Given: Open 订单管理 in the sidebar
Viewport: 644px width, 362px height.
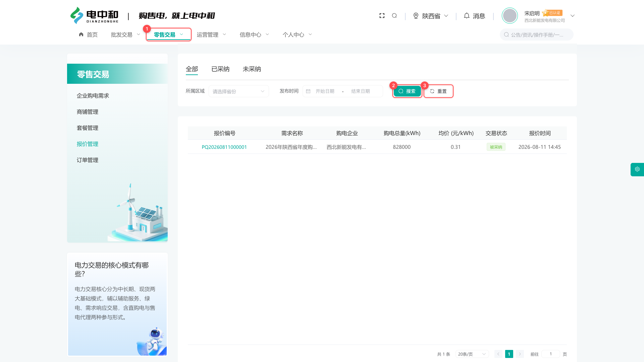Looking at the screenshot, I should click(88, 160).
